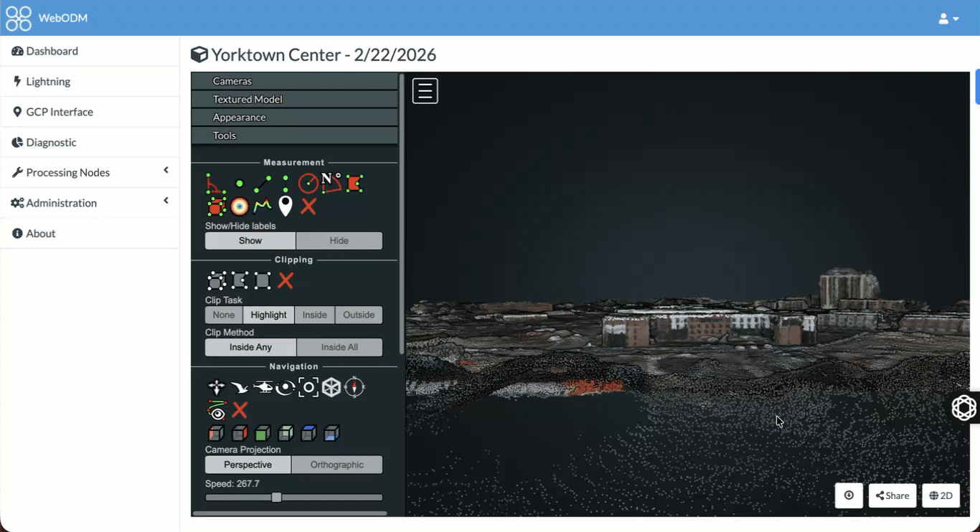Click the Share button

892,495
